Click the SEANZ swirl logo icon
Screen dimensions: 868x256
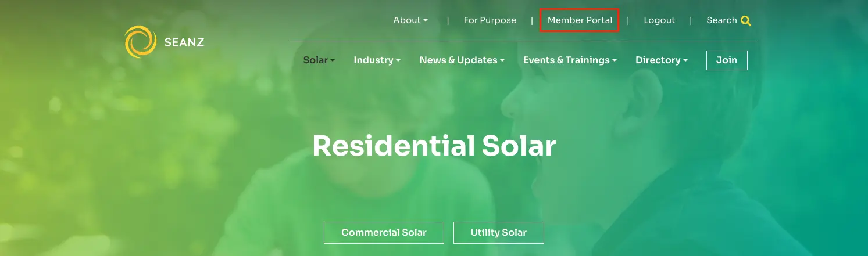point(140,42)
